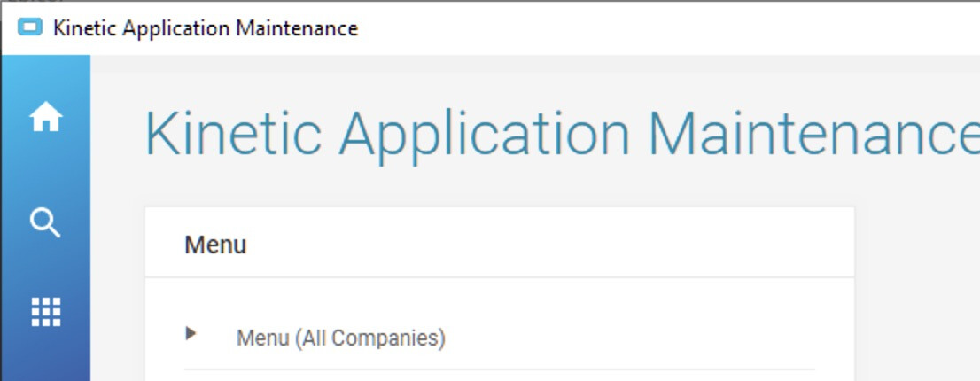Click the Menu panel header
Screen dimensions: 980x381
[x=500, y=243]
